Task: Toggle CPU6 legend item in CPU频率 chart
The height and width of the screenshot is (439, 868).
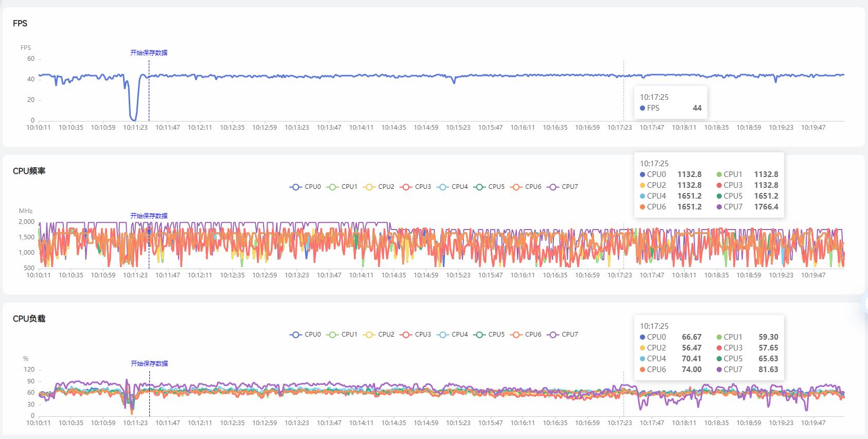Action: [526, 187]
